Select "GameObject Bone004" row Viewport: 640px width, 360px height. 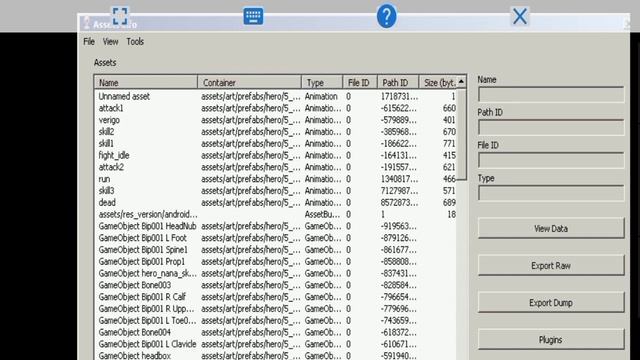tap(276, 332)
